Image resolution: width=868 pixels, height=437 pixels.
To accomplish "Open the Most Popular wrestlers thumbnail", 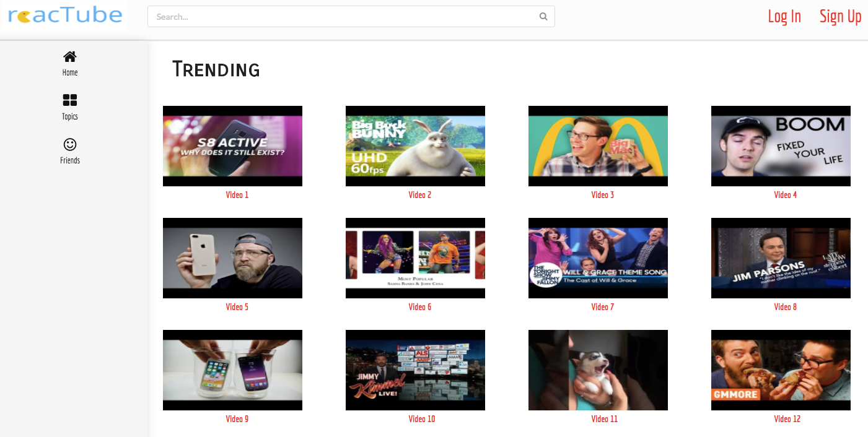I will (415, 258).
